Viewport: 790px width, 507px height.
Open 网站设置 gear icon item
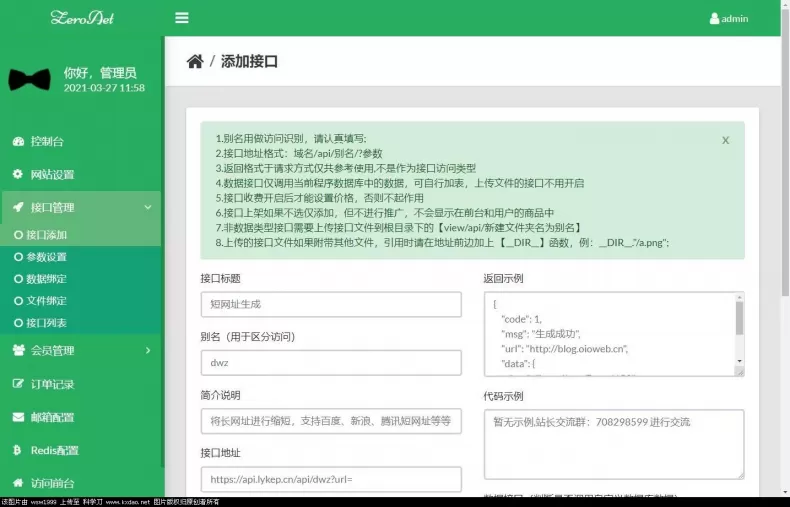click(x=18, y=174)
